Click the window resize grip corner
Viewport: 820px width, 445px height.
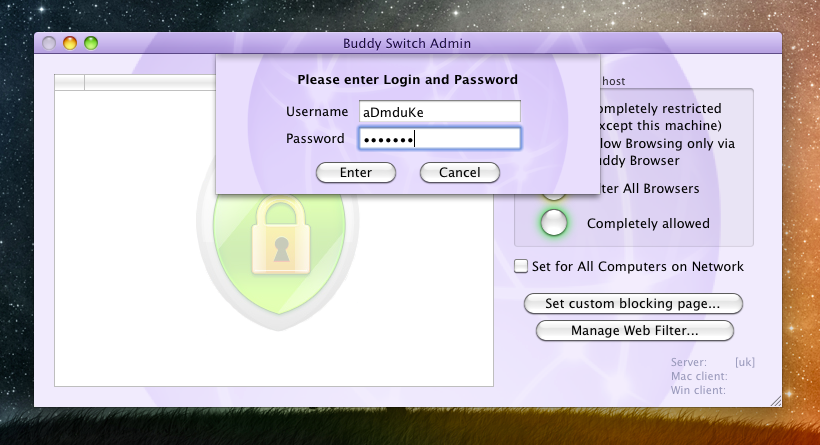coord(776,401)
